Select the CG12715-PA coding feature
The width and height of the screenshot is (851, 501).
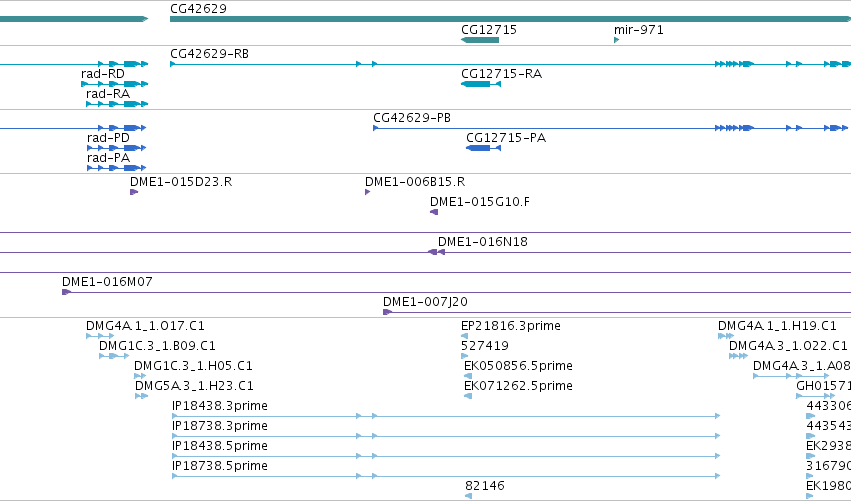pyautogui.click(x=484, y=148)
